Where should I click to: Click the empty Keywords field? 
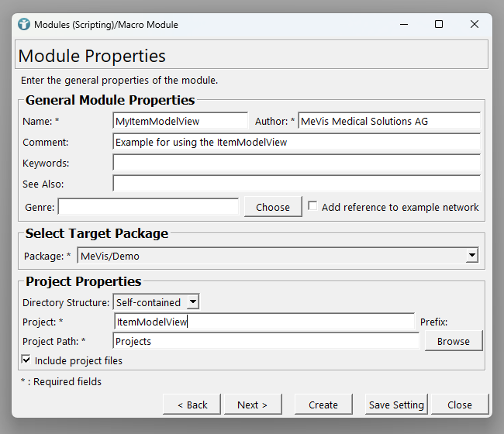tap(296, 163)
